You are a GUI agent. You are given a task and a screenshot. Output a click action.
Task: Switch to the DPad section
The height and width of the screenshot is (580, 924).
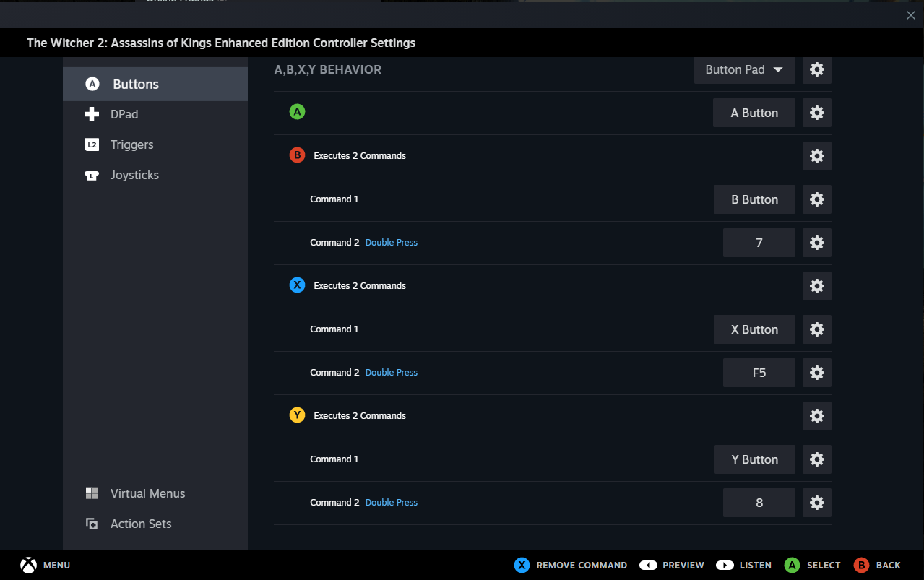(155, 114)
